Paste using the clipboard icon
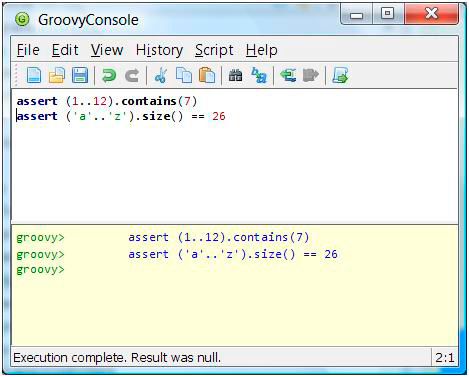Screen dimensions: 469x377 [x=207, y=75]
